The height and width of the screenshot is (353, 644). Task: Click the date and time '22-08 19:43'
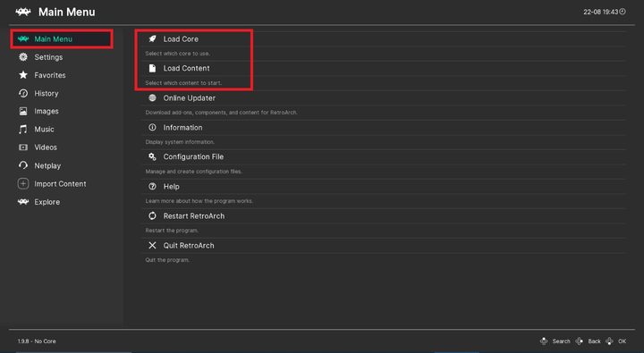(x=600, y=12)
